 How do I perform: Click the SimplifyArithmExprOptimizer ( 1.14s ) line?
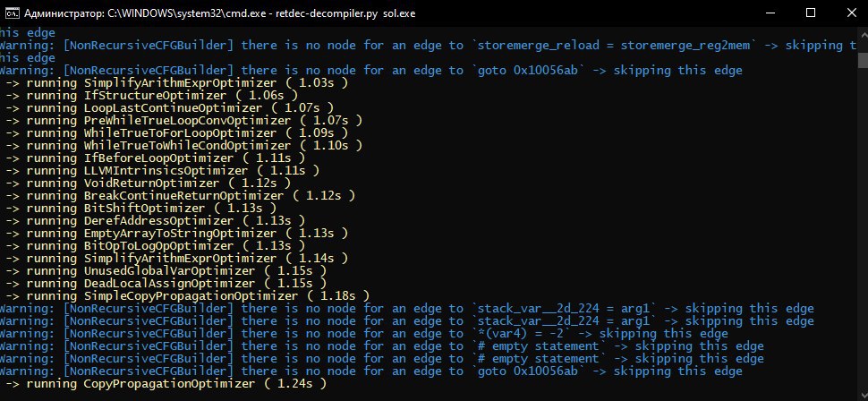[176, 259]
